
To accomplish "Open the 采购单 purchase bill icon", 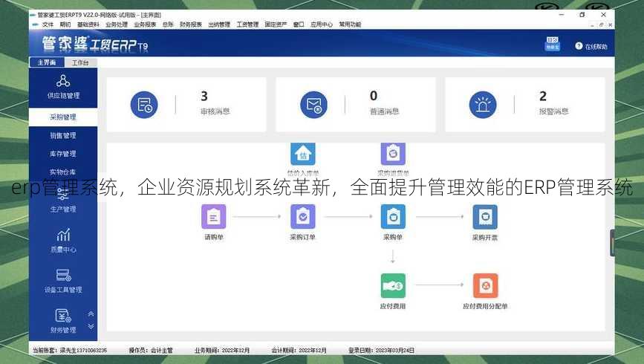I will tap(393, 216).
